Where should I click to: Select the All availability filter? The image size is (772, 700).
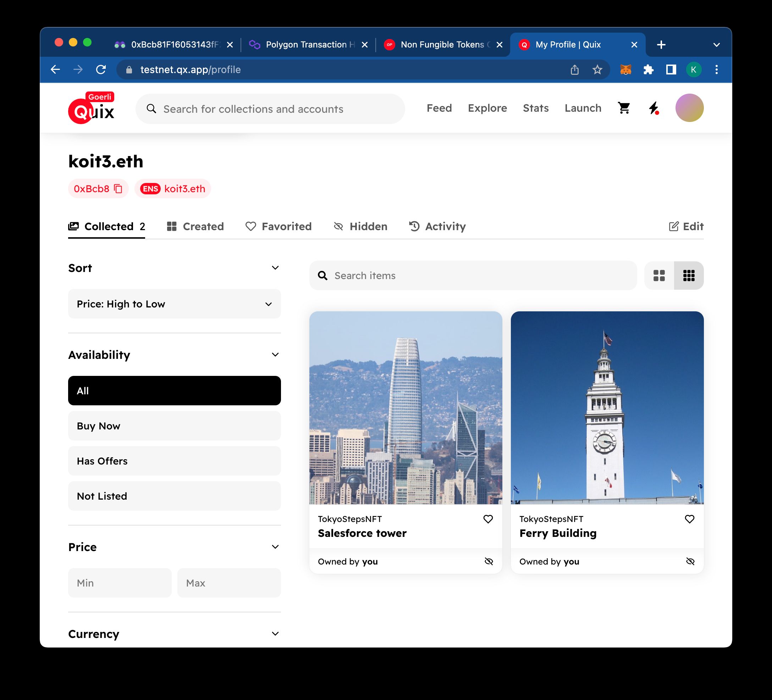coord(175,391)
